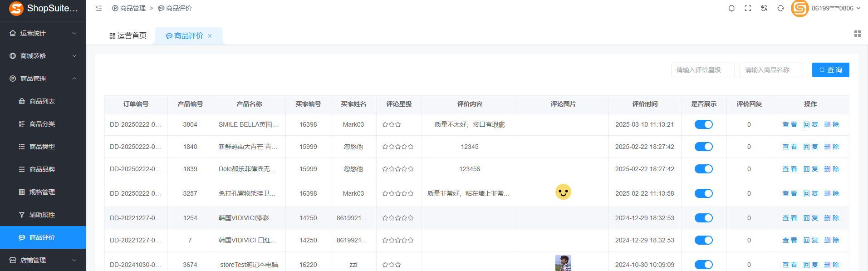This screenshot has width=868, height=271.
Task: Expand the 商城装修 menu section
Action: (43, 56)
